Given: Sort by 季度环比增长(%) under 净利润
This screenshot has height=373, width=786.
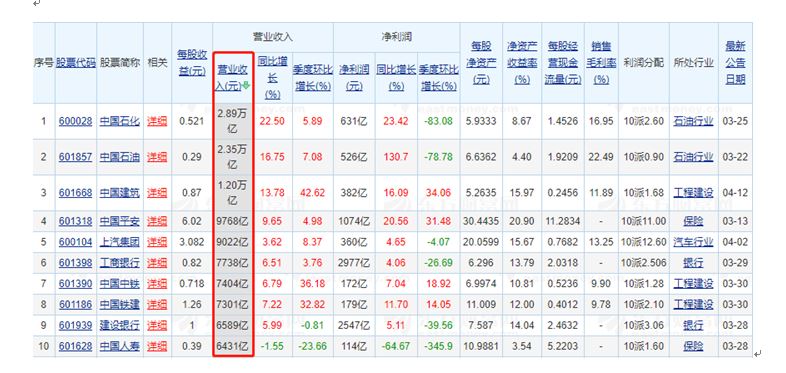Looking at the screenshot, I should [439, 78].
